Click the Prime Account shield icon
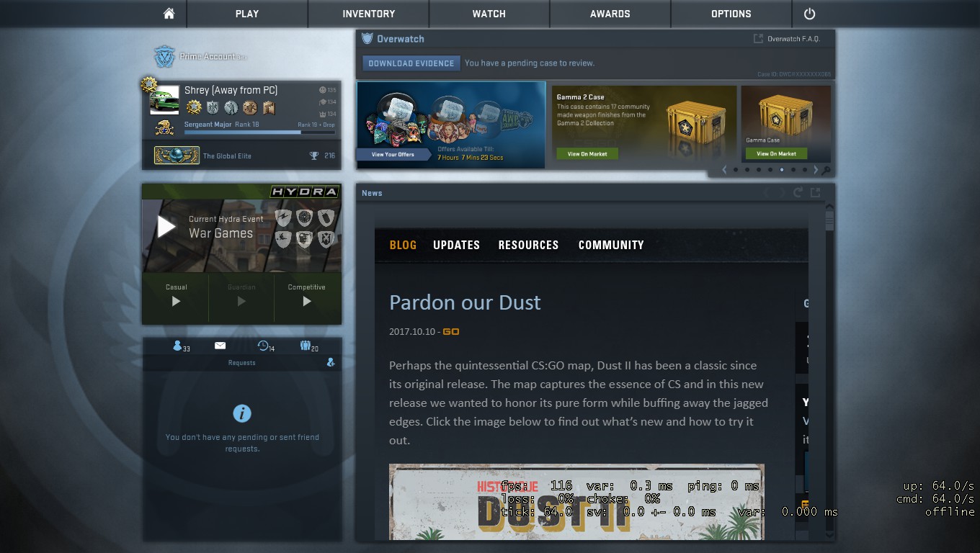980x553 pixels. click(x=165, y=57)
